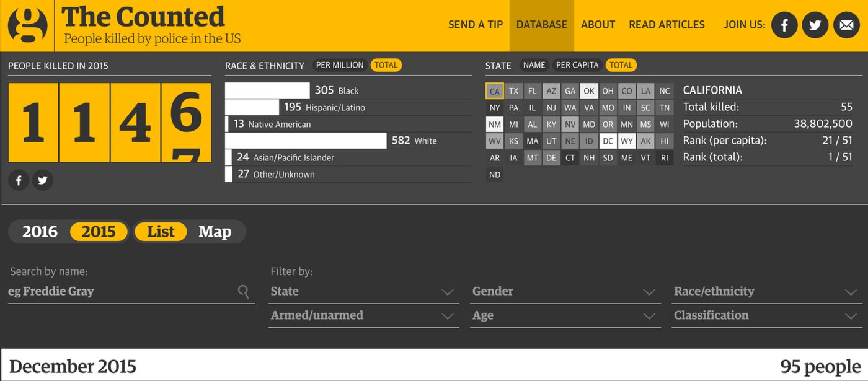
Task: Share the 2015 count on Twitter
Action: coord(43,180)
